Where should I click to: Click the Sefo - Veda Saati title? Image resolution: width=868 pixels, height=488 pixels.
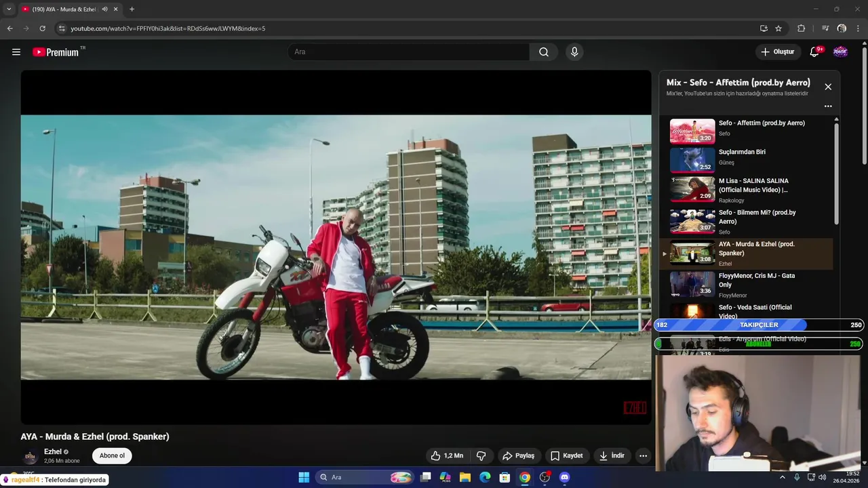[x=755, y=312]
